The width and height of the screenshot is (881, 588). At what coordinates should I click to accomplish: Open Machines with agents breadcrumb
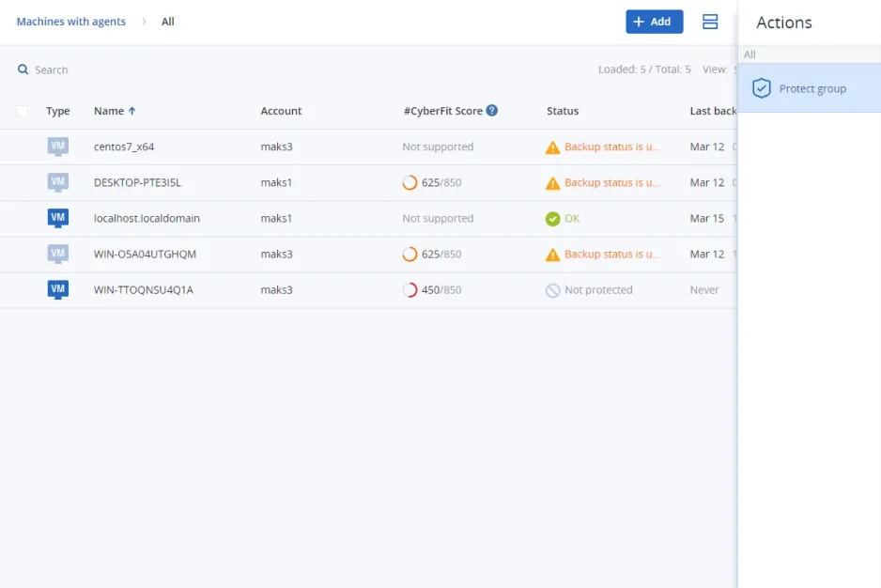pos(70,22)
